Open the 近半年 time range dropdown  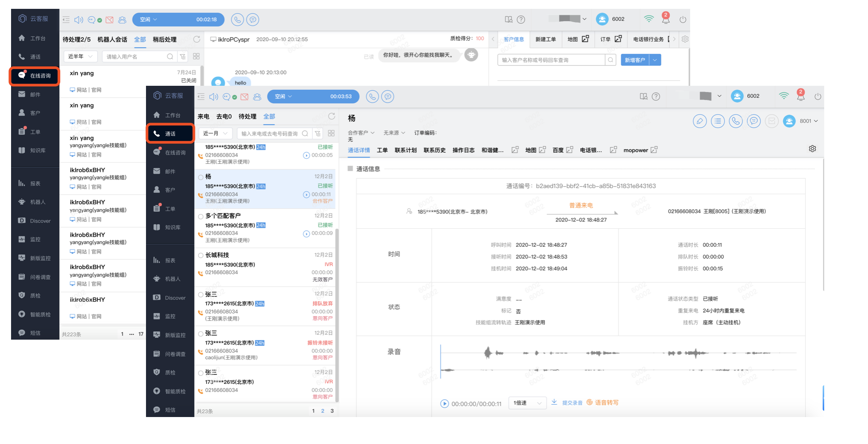click(81, 57)
